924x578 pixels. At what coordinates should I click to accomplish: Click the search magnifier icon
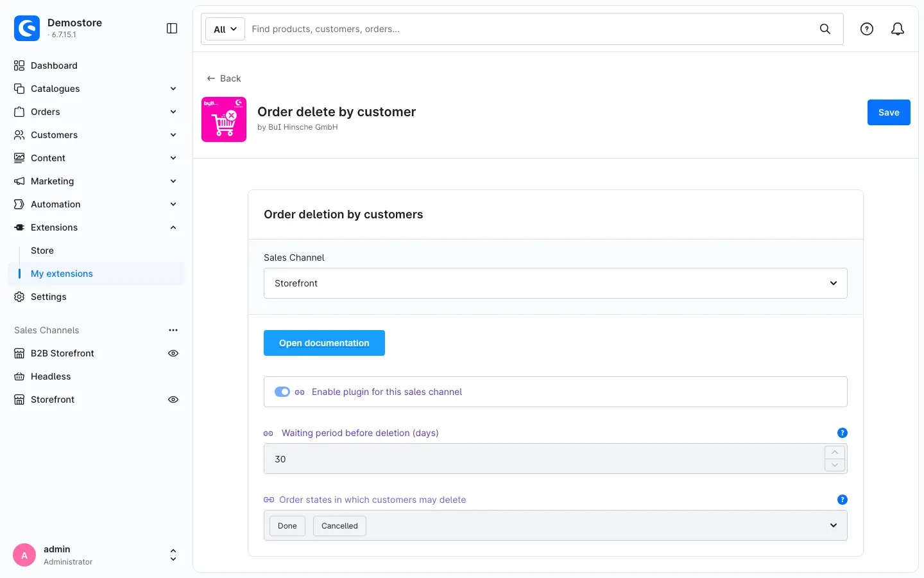tap(825, 29)
